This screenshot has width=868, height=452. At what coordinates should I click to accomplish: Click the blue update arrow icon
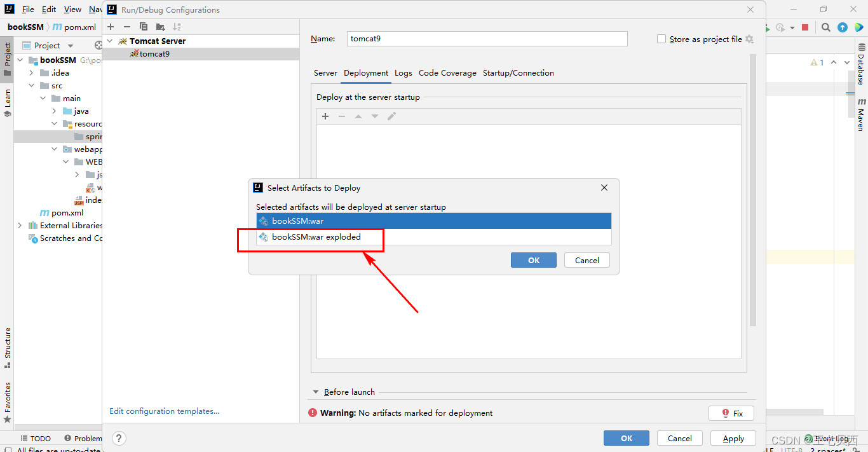pos(843,27)
